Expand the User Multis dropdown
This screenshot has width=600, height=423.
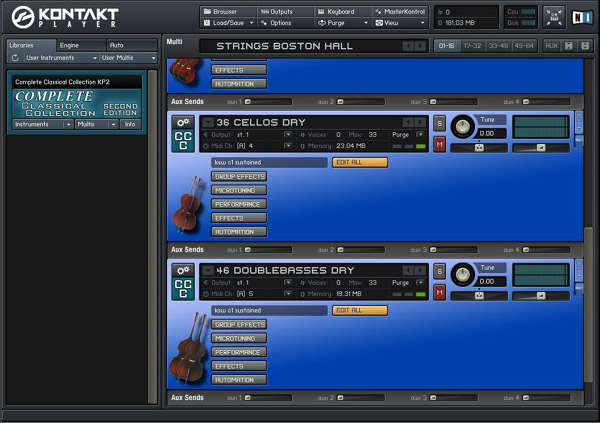129,58
